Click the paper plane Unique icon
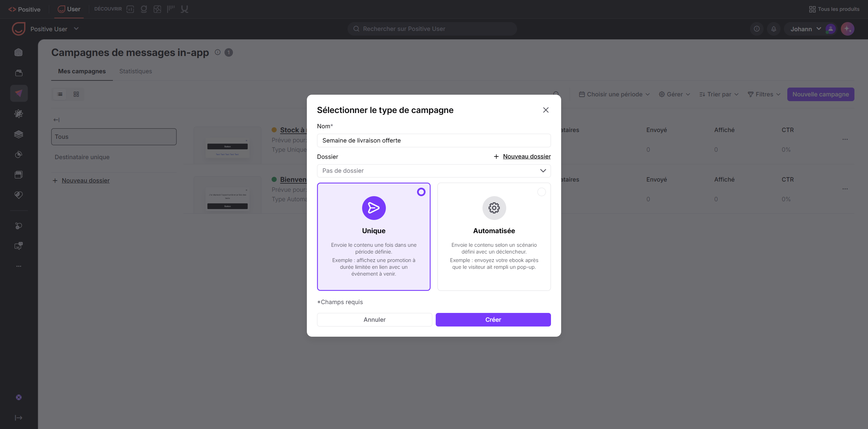The height and width of the screenshot is (429, 868). pos(374,208)
